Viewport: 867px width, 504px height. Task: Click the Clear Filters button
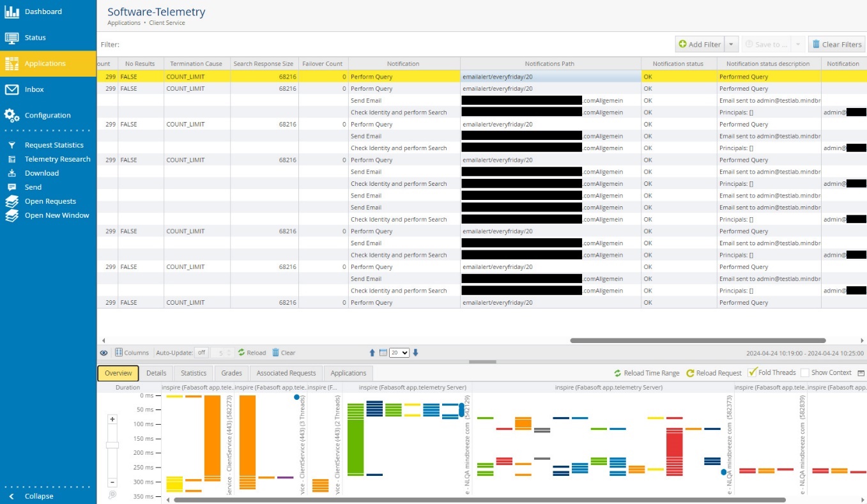pyautogui.click(x=836, y=44)
